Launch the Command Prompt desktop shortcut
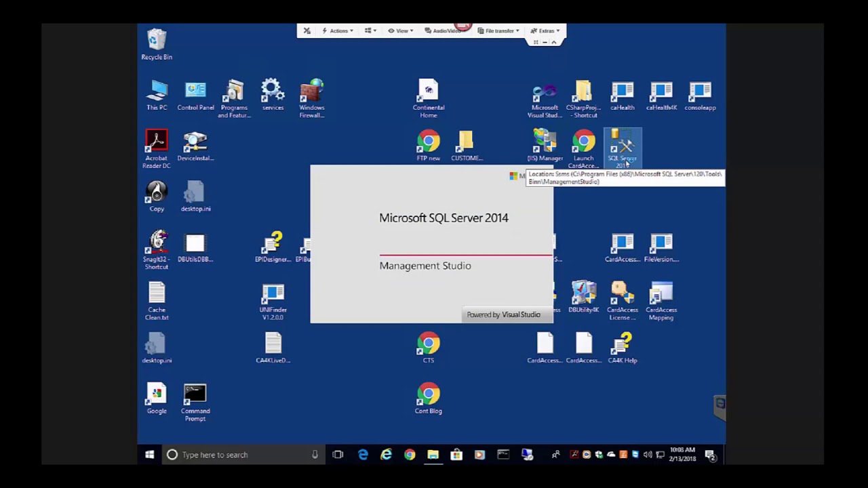This screenshot has width=868, height=488. click(x=195, y=403)
